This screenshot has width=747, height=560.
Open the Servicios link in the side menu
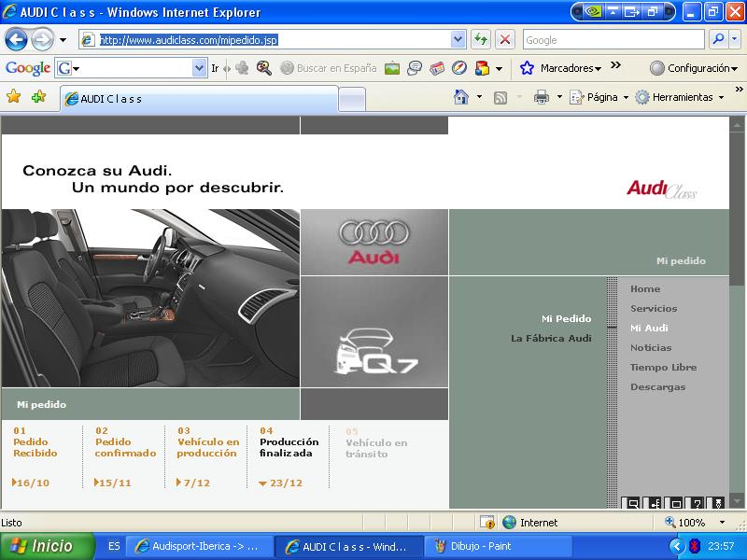point(654,309)
